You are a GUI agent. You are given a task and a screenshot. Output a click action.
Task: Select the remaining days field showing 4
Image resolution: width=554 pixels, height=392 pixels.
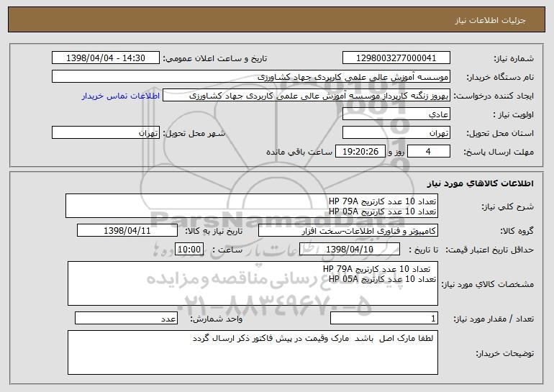click(429, 152)
